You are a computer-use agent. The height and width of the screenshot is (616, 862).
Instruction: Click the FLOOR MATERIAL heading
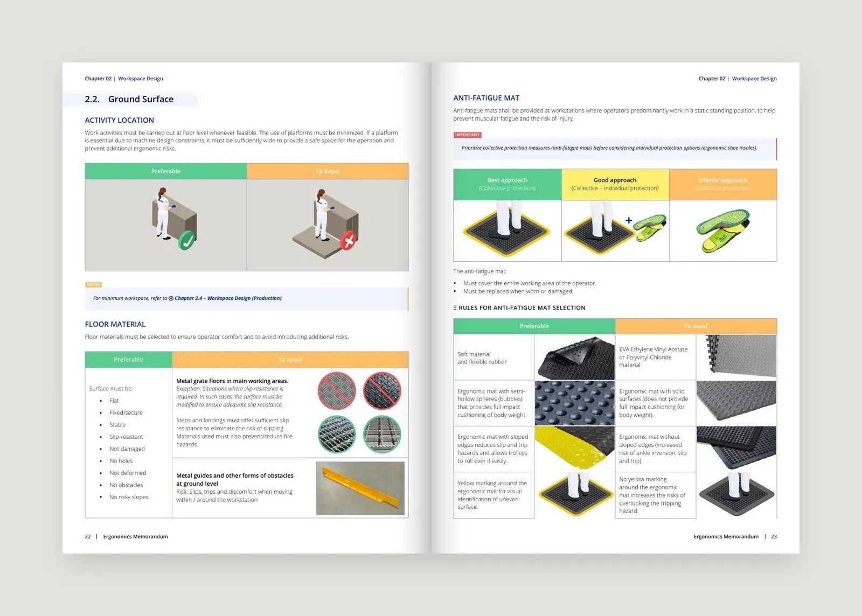point(115,324)
